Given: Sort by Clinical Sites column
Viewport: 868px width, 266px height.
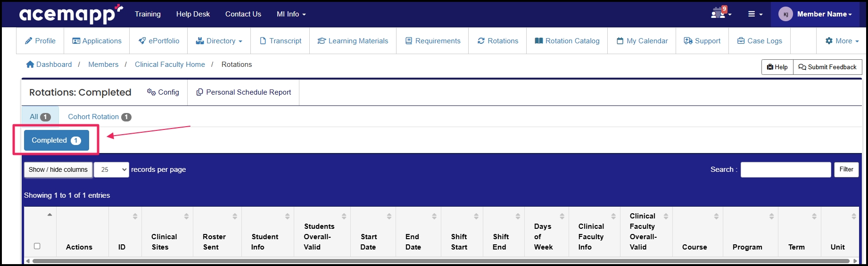Looking at the screenshot, I should pyautogui.click(x=186, y=216).
